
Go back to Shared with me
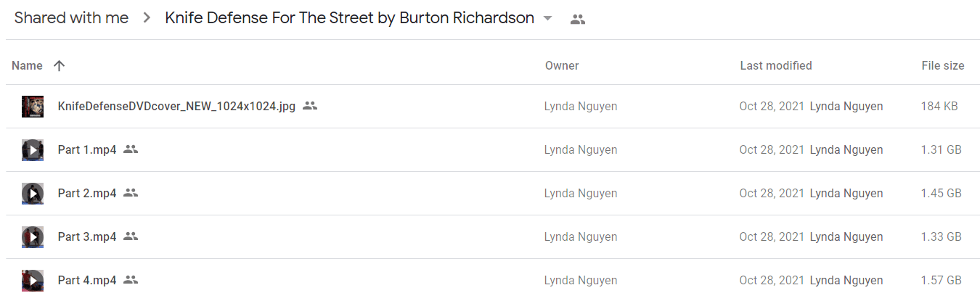(71, 18)
